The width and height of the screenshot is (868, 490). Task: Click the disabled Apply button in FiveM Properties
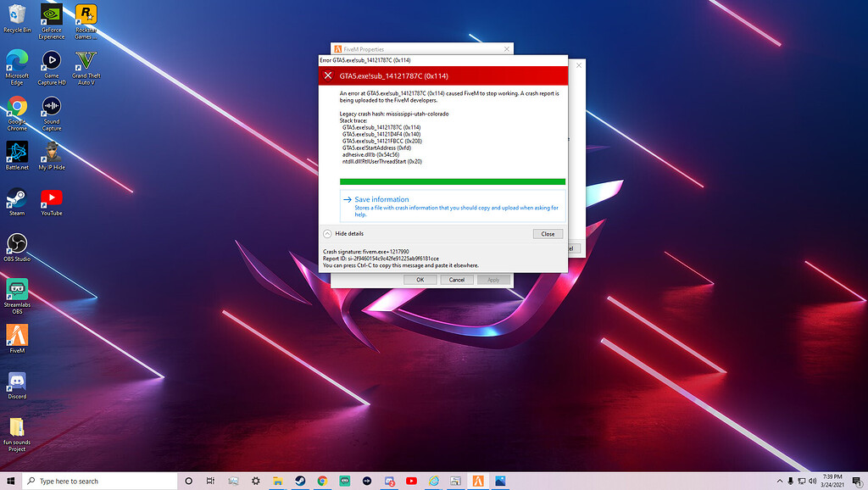(x=493, y=280)
